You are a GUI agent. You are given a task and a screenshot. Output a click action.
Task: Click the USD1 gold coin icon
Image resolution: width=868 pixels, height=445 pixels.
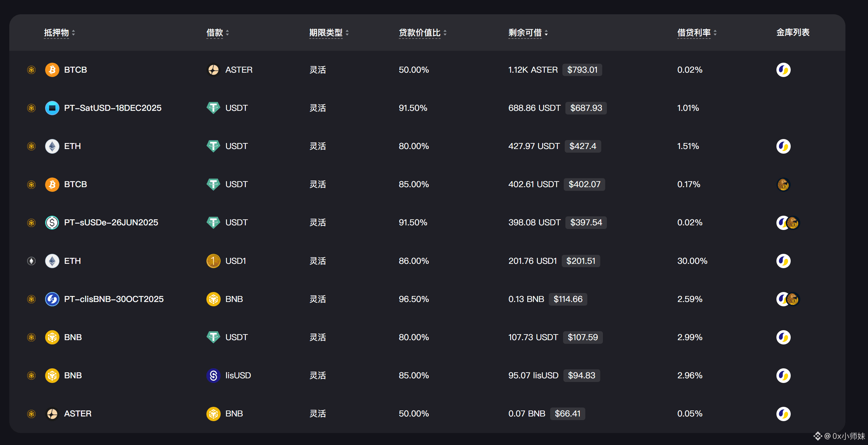[x=213, y=261]
